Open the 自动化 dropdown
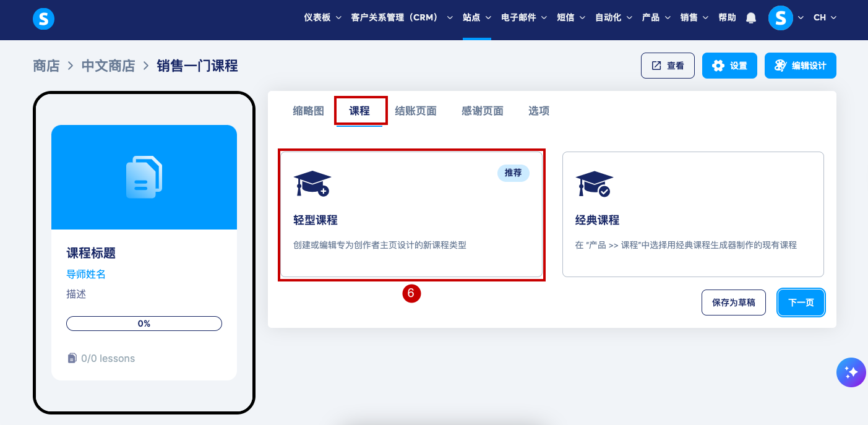Screen dimensions: 868x425 614,17
